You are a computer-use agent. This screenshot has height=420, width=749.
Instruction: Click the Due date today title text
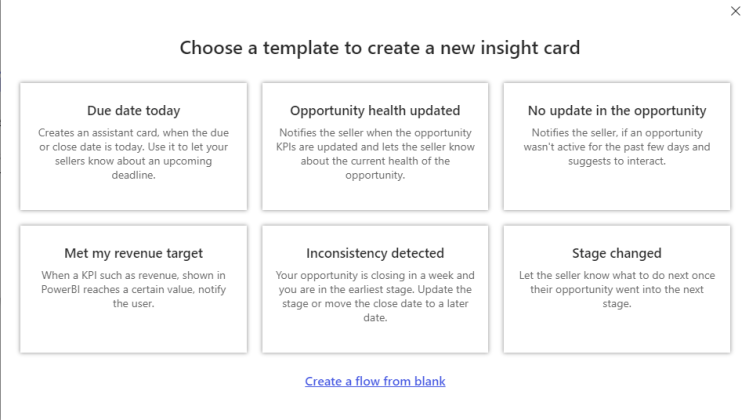[133, 111]
